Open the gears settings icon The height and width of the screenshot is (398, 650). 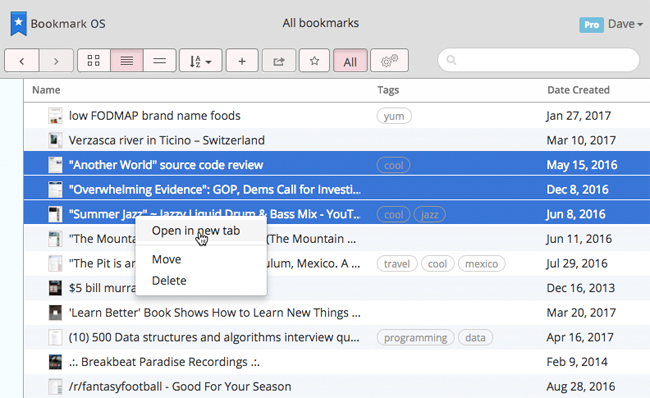(x=389, y=61)
